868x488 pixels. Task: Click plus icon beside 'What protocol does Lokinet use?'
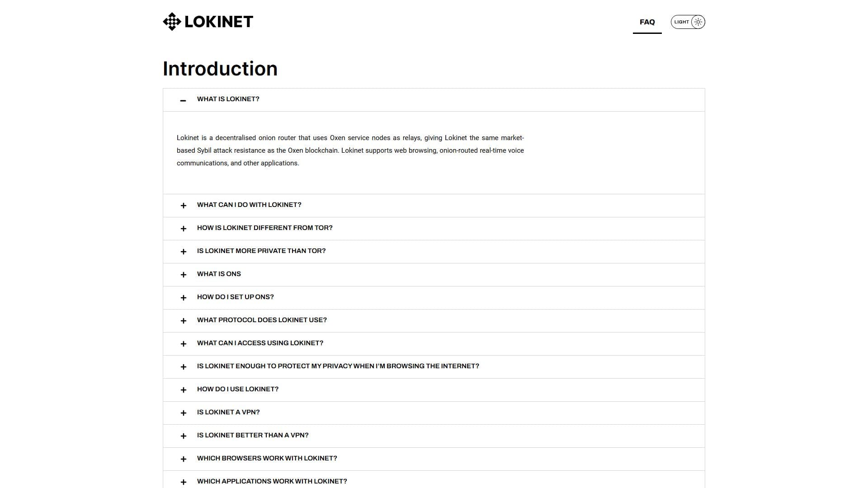(183, 321)
